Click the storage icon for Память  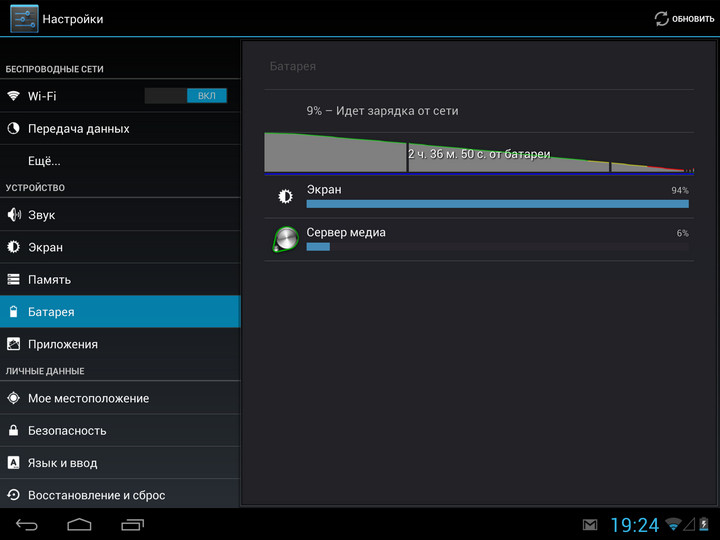(x=13, y=279)
